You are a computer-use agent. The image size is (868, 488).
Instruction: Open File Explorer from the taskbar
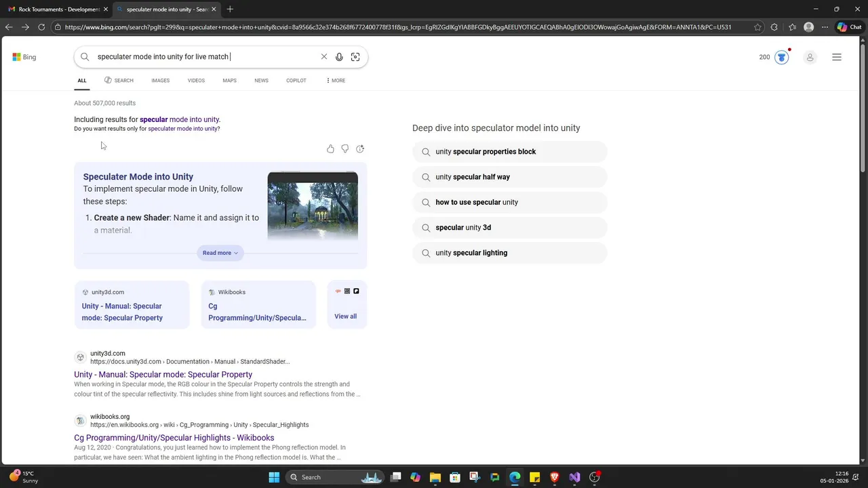point(435,477)
